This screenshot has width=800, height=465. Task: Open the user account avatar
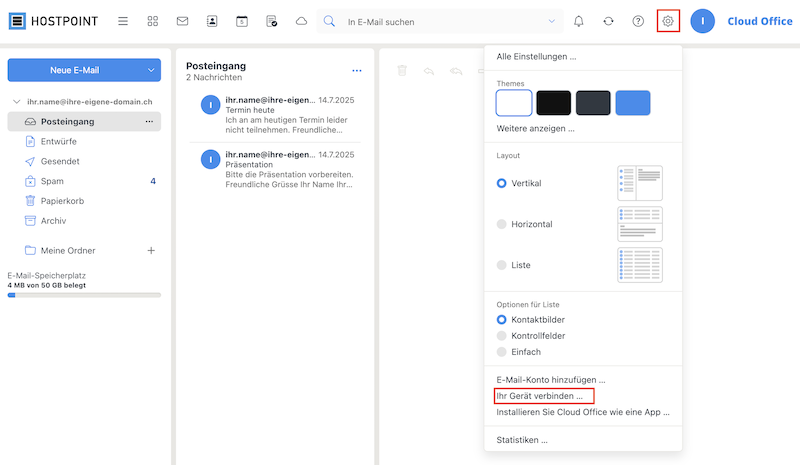703,21
